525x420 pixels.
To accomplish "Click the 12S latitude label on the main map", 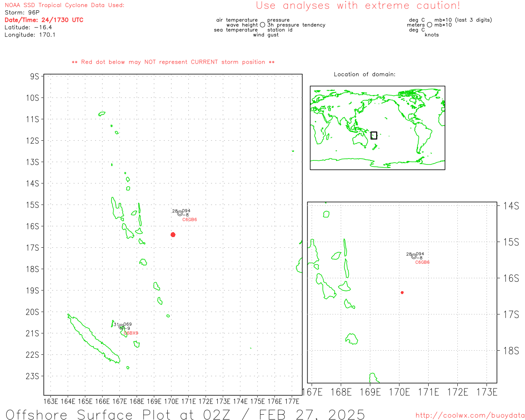I will click(x=32, y=141).
